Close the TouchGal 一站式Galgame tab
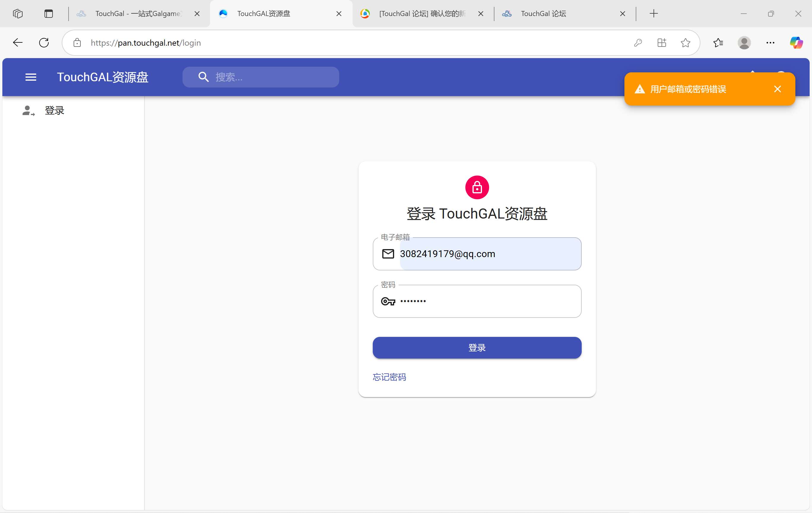 pos(197,13)
